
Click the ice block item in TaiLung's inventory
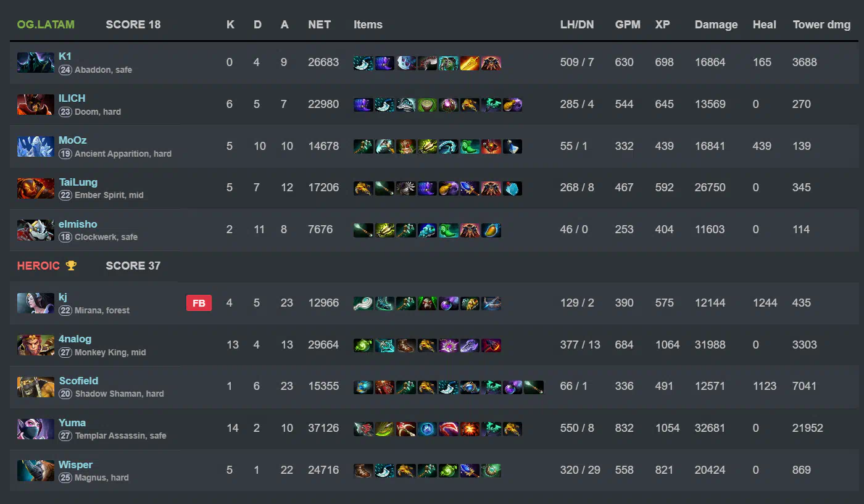(512, 189)
